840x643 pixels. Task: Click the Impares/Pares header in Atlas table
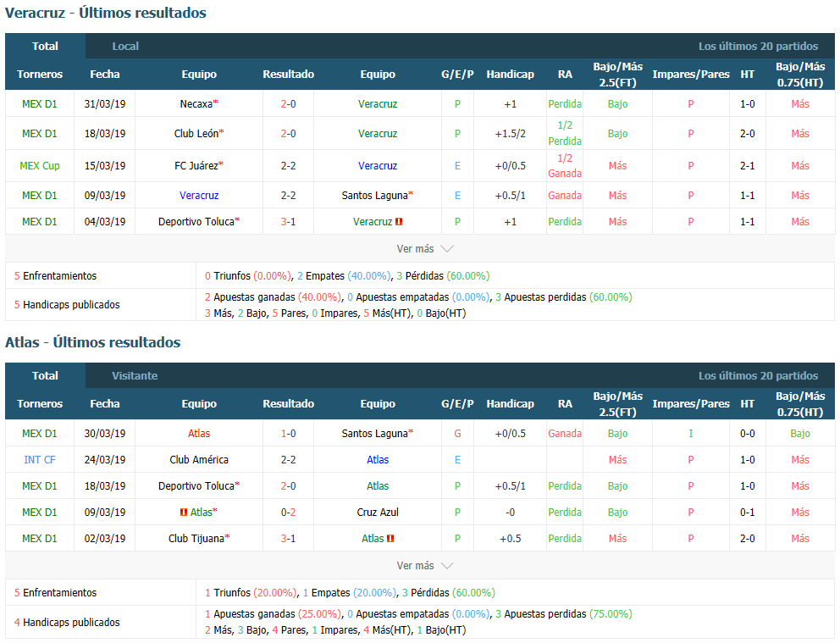click(690, 403)
